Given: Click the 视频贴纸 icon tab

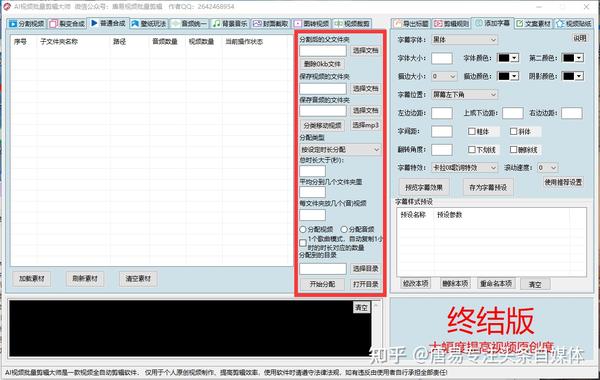Looking at the screenshot, I should coord(560,24).
